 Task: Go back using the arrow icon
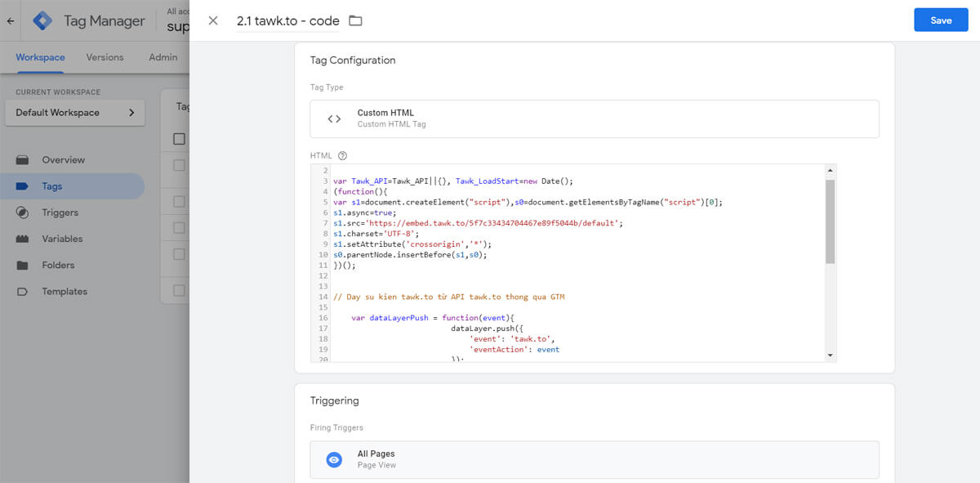[11, 21]
